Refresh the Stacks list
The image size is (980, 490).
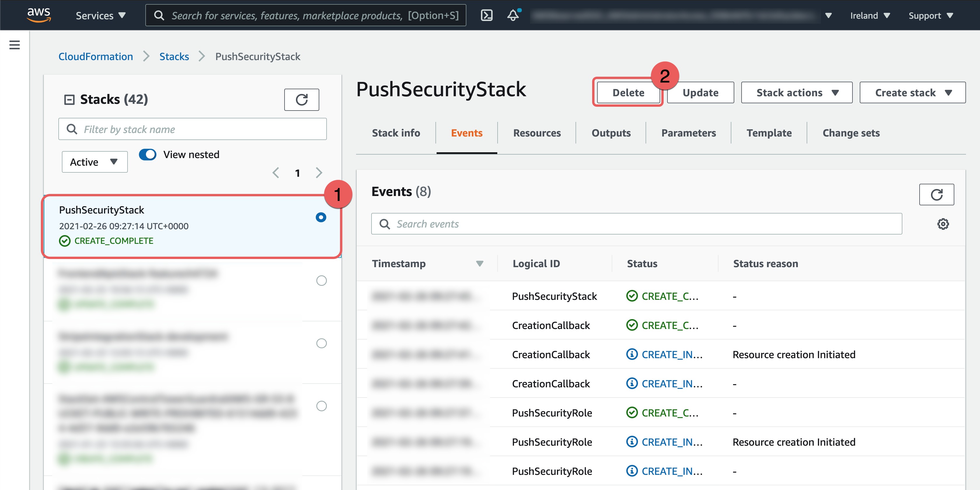point(301,99)
